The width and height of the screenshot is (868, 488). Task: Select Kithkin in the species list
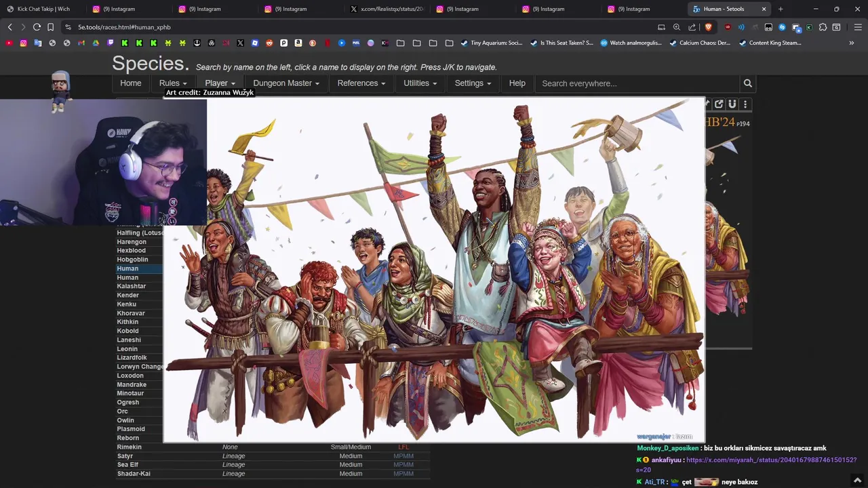click(x=127, y=322)
